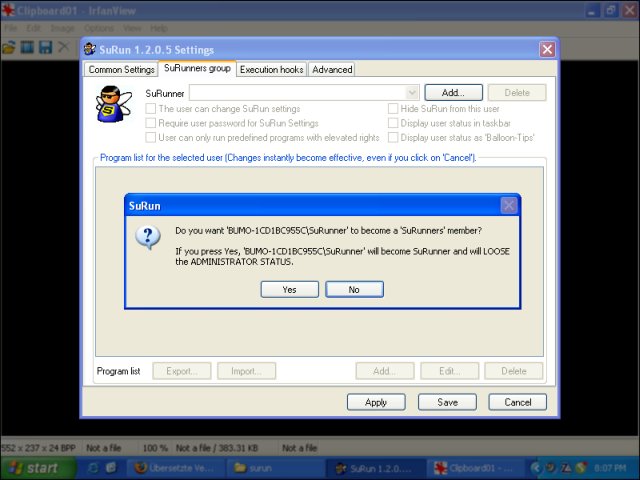Viewport: 640px width, 480px height.
Task: Click the Add... button next to SuRunner
Action: pos(453,93)
